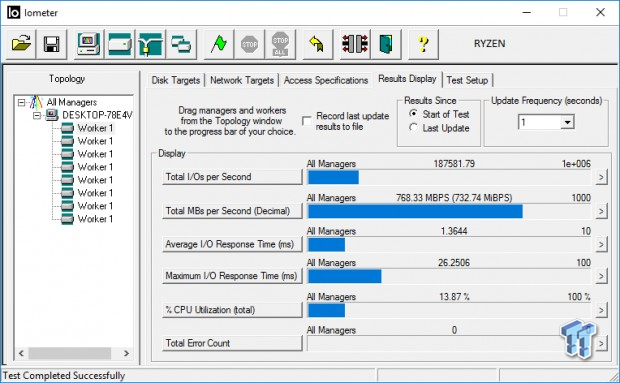The image size is (620, 383).
Task: Select the Last Update radio button
Action: click(413, 128)
